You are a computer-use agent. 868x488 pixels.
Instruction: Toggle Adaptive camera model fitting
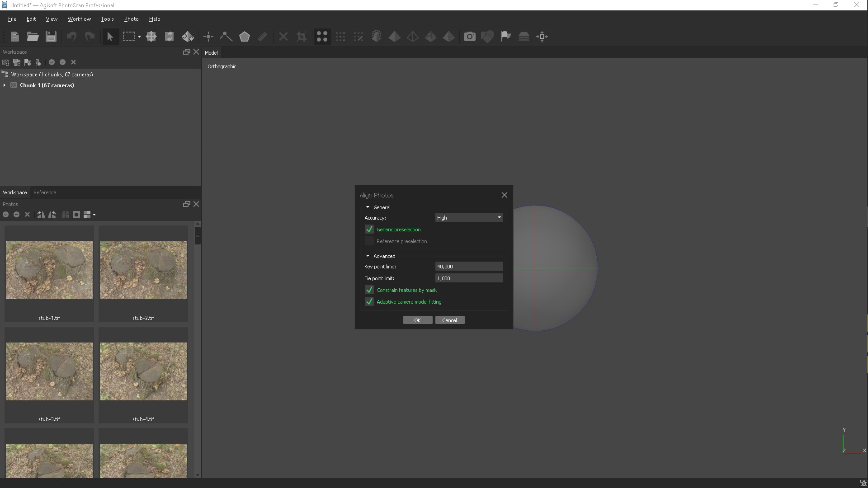pos(369,302)
